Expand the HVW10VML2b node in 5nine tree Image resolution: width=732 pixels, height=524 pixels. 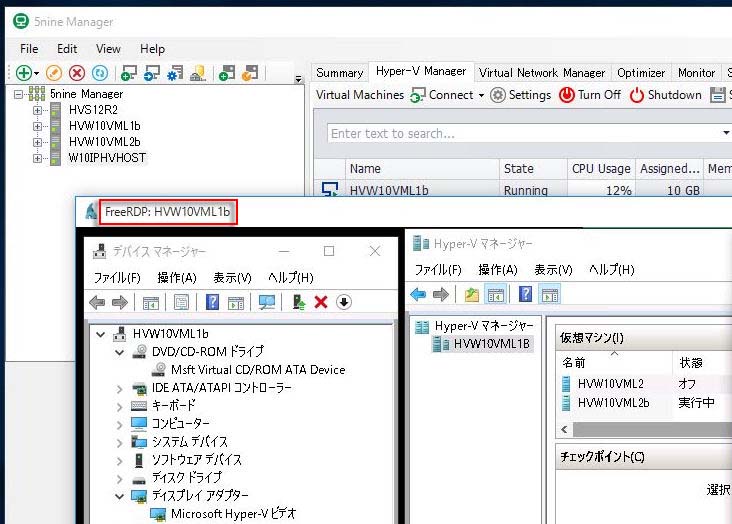click(37, 142)
